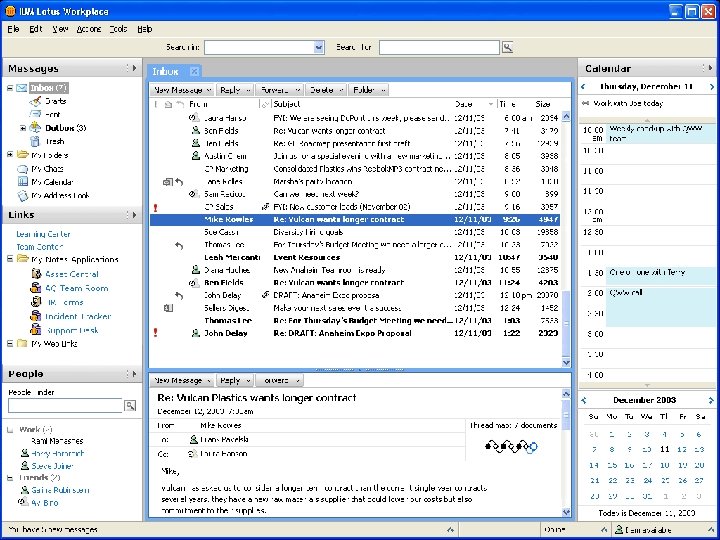This screenshot has height=540, width=720.
Task: Open the Actions menu
Action: pos(88,30)
